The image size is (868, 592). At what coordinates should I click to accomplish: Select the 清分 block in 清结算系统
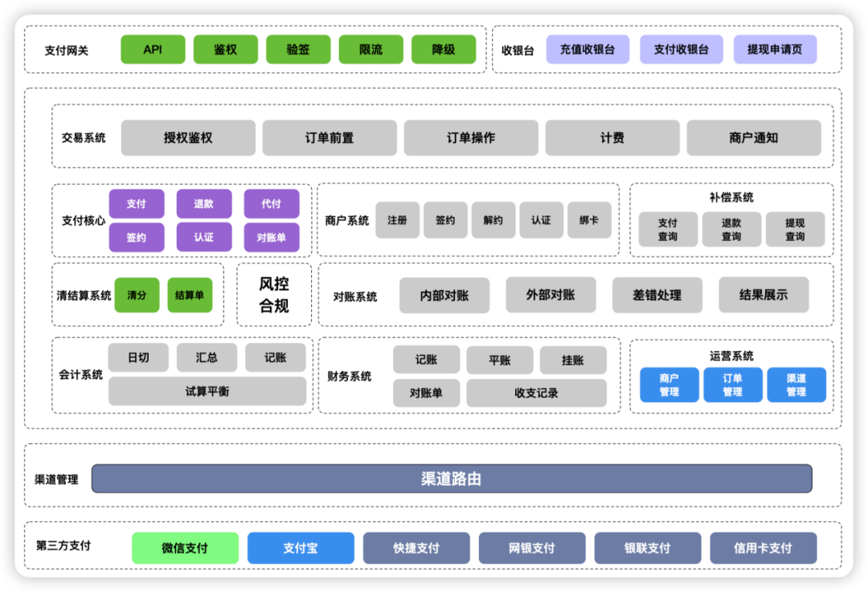click(137, 295)
